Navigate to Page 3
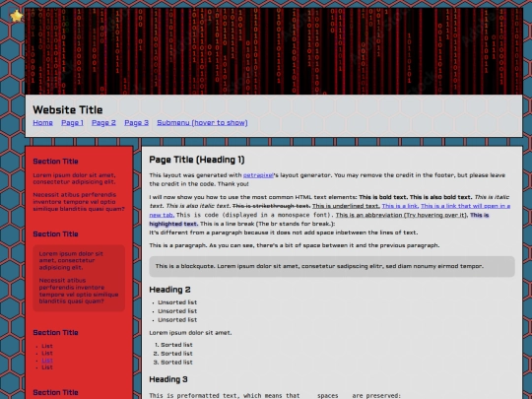 tap(136, 122)
